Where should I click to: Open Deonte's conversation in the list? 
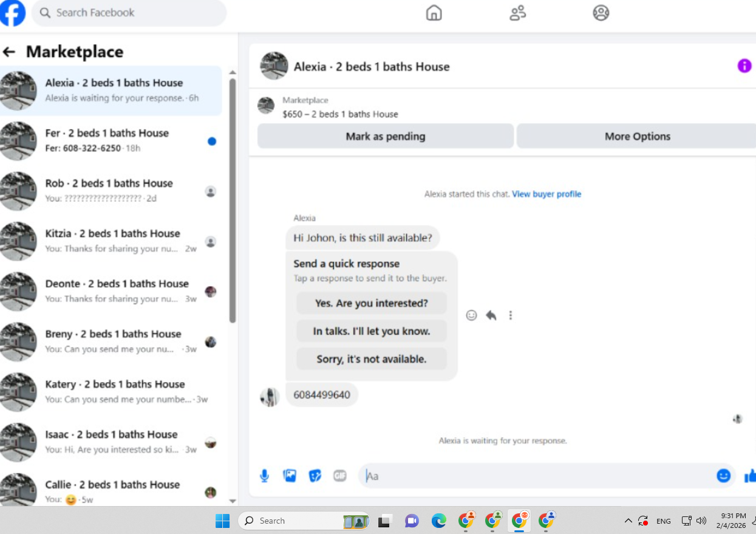[111, 292]
